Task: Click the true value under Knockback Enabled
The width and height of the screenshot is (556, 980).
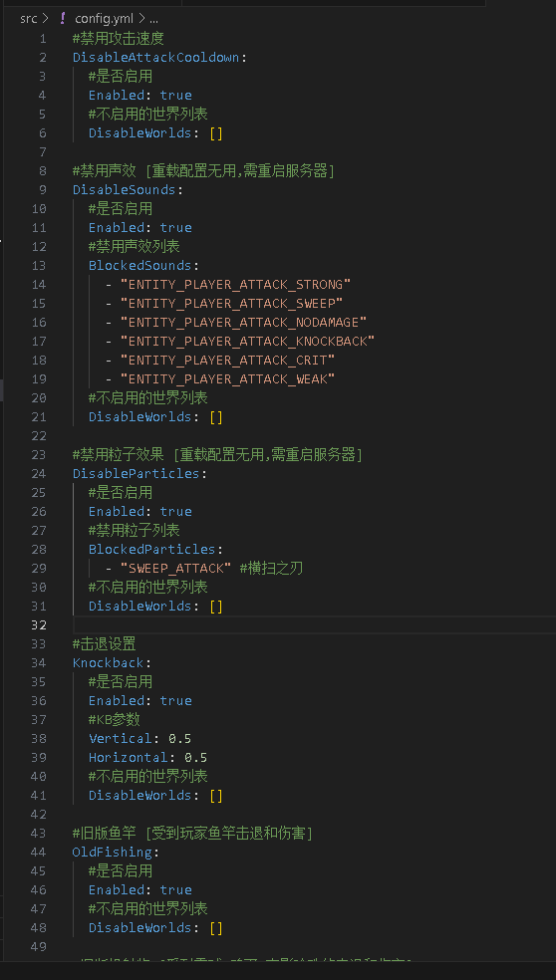Action: [175, 700]
